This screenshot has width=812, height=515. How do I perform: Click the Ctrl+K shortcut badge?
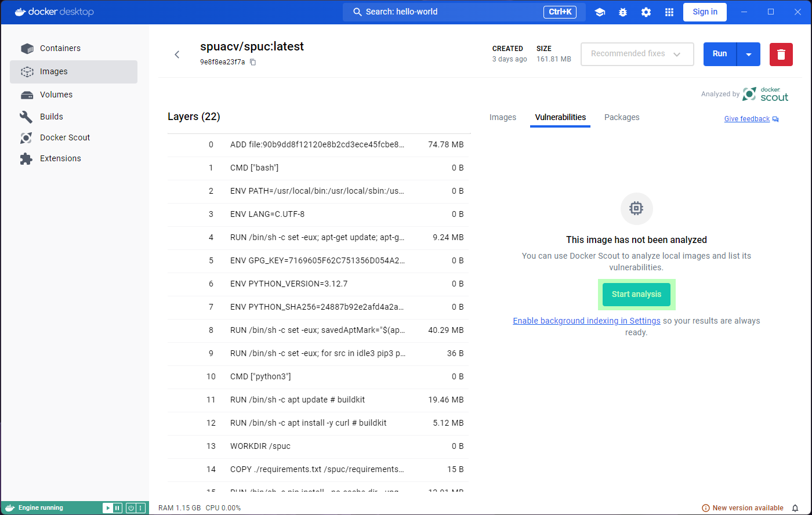click(x=560, y=12)
